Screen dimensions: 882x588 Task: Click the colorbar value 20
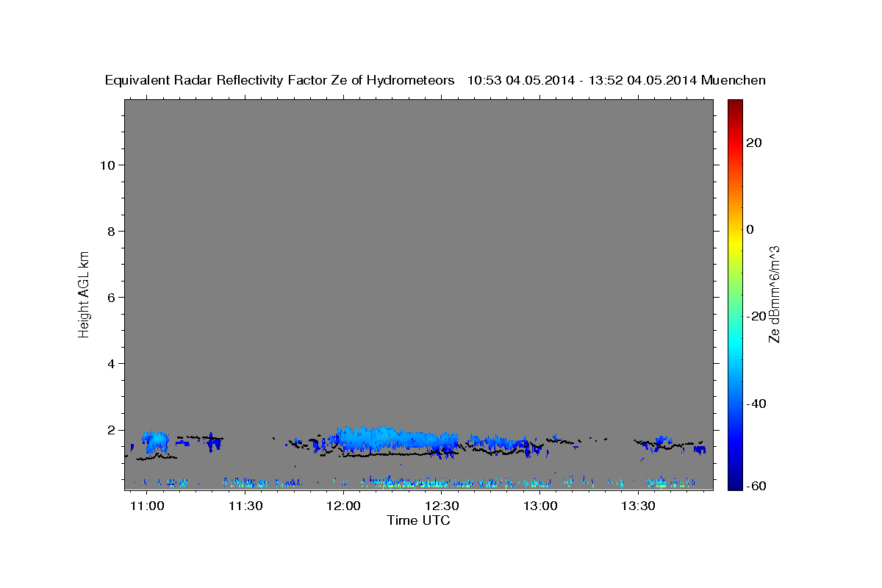coord(754,142)
